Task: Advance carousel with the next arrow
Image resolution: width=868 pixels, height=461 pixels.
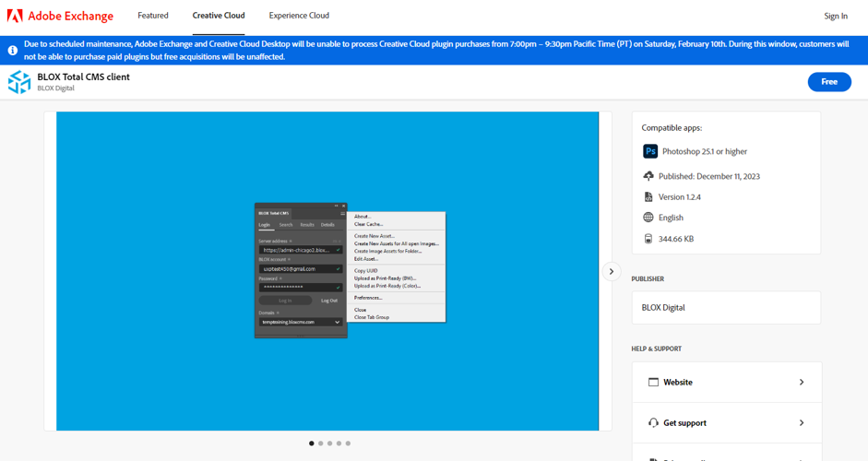Action: coord(612,271)
